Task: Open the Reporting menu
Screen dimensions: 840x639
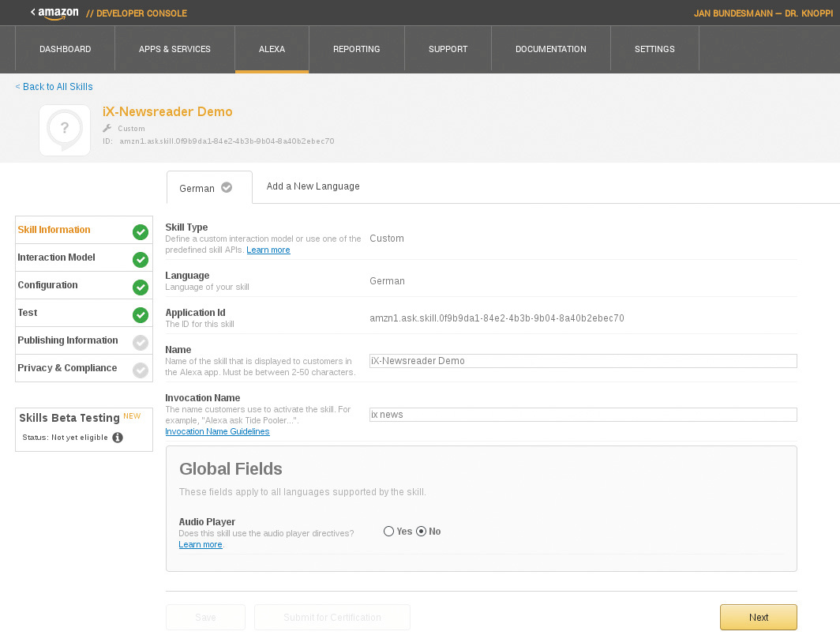Action: click(356, 49)
